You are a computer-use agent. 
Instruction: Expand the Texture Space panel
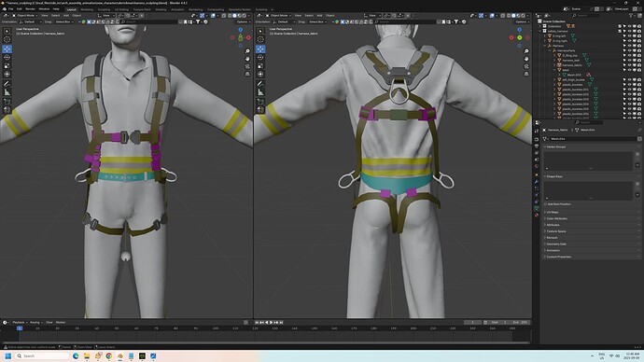[x=555, y=231]
